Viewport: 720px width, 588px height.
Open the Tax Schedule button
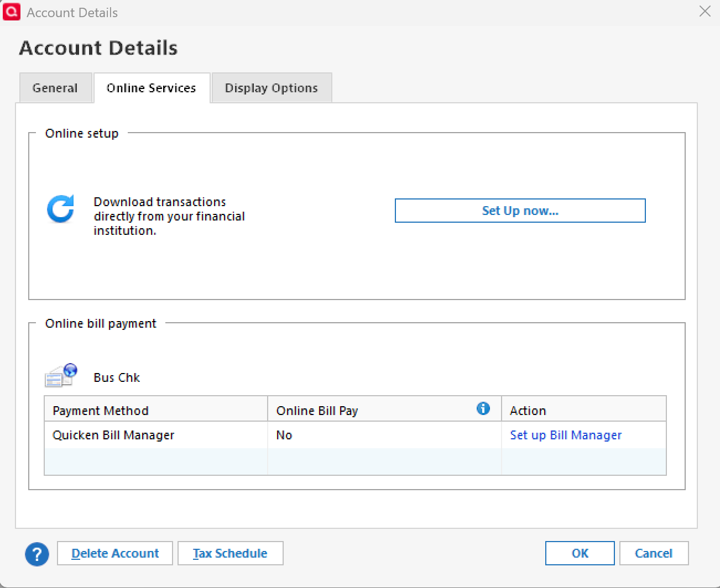(x=230, y=553)
